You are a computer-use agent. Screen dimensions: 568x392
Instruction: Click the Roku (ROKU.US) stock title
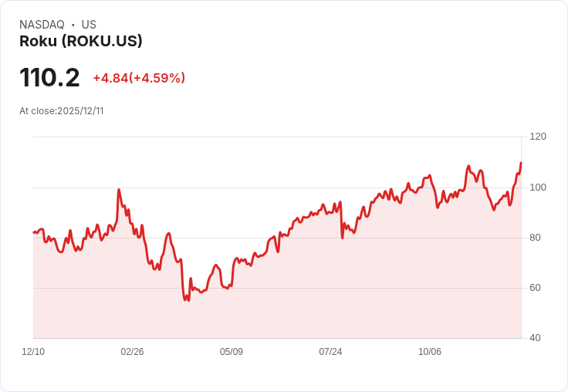click(x=81, y=41)
